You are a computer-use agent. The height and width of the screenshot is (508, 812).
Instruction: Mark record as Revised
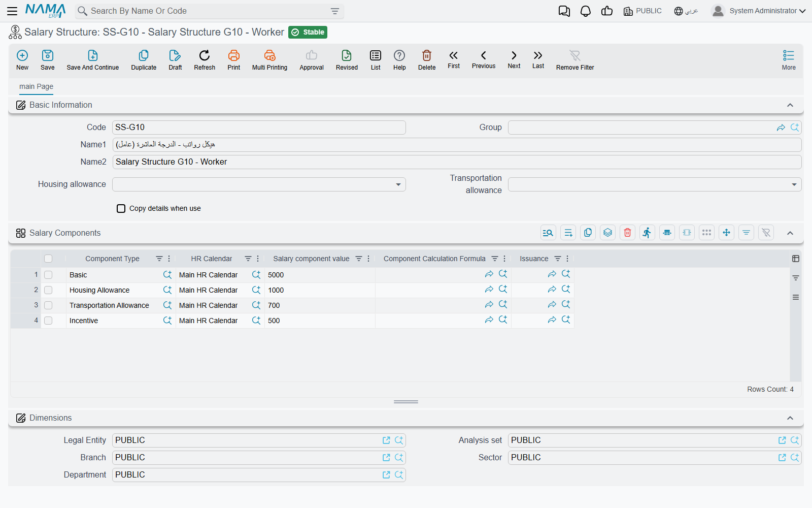coord(347,60)
